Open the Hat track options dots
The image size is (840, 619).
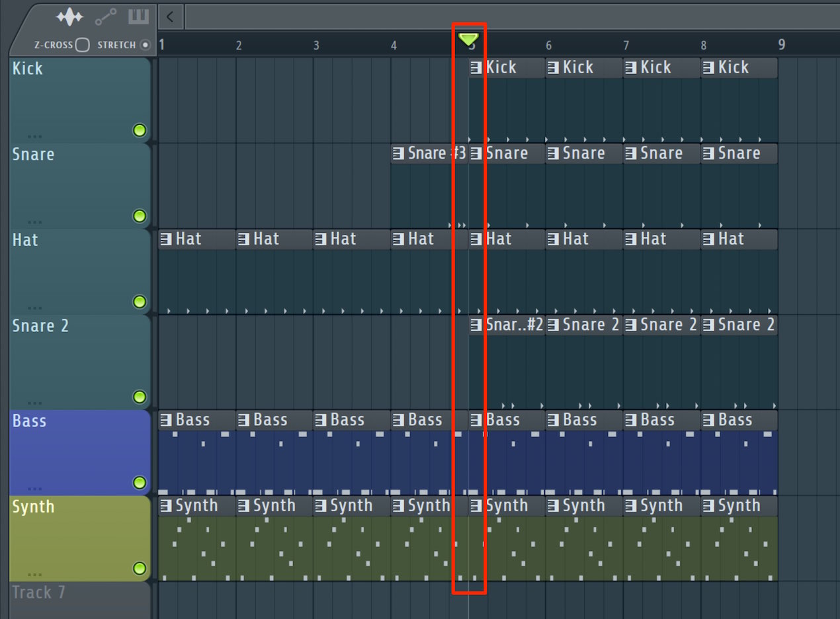pos(35,309)
